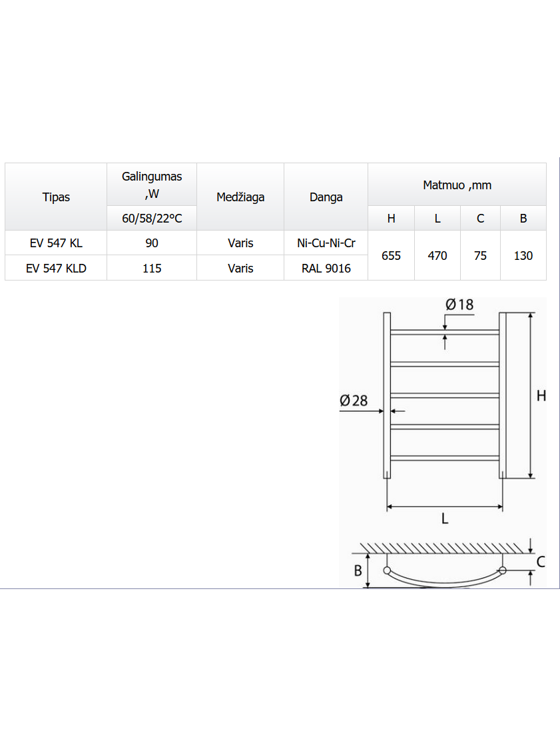Image resolution: width=560 pixels, height=747 pixels.
Task: Click the C column header in the table
Action: coord(481,218)
